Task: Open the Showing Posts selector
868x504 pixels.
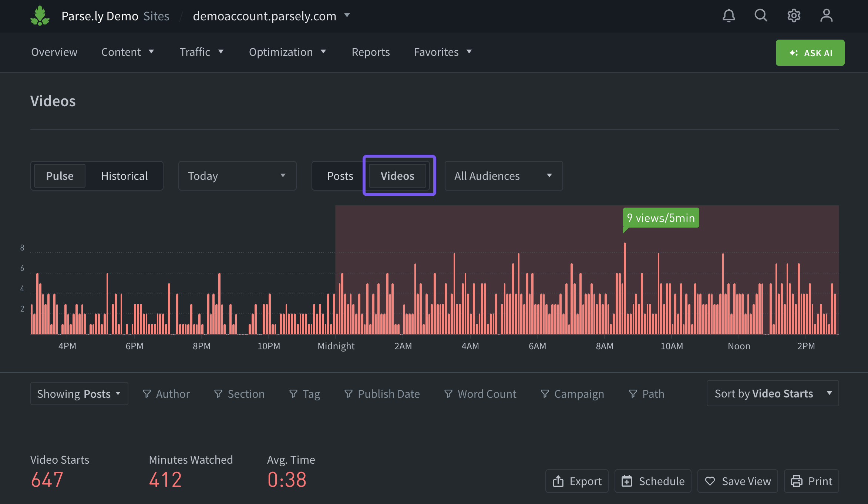Action: tap(79, 394)
